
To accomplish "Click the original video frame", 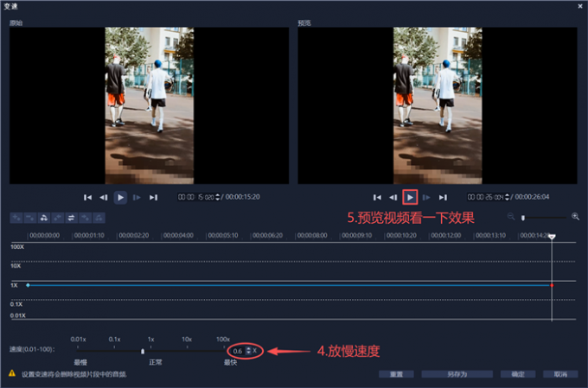I will pyautogui.click(x=150, y=105).
